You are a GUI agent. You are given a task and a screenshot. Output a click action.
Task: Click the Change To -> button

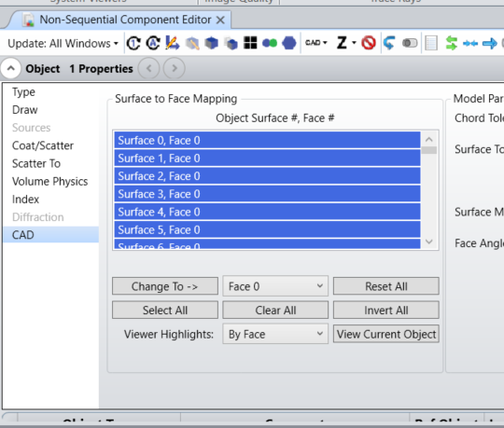point(165,286)
